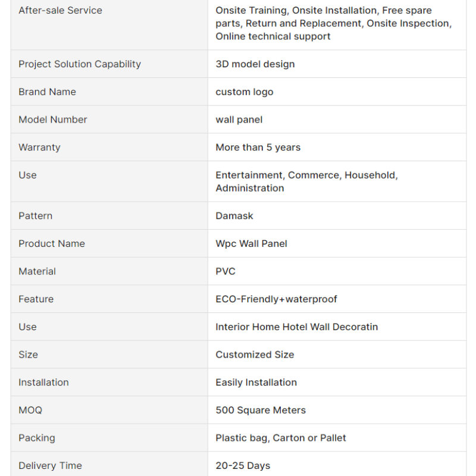The width and height of the screenshot is (476, 476).
Task: Select the "ECO-Friendly+waterproof" feature value
Action: pyautogui.click(x=276, y=299)
